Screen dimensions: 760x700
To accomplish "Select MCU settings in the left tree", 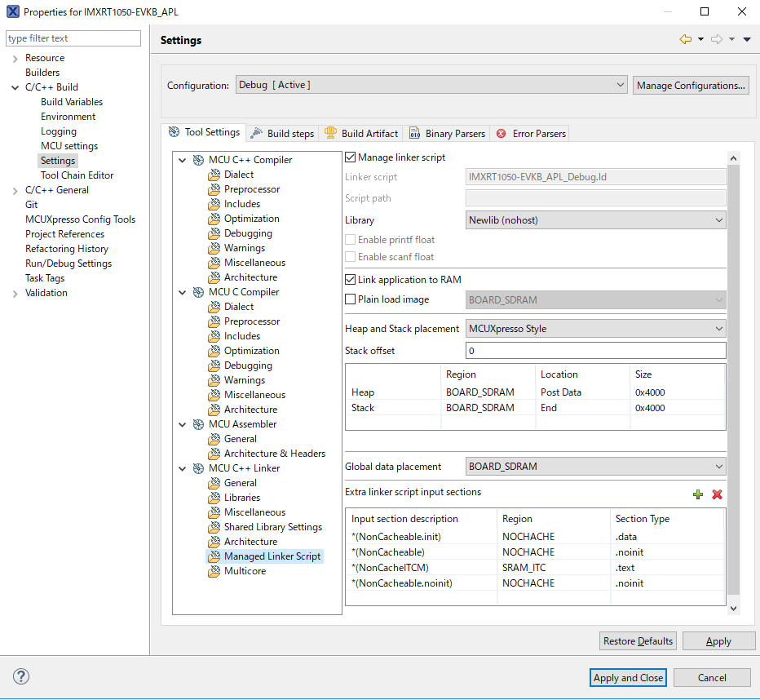I will point(69,146).
